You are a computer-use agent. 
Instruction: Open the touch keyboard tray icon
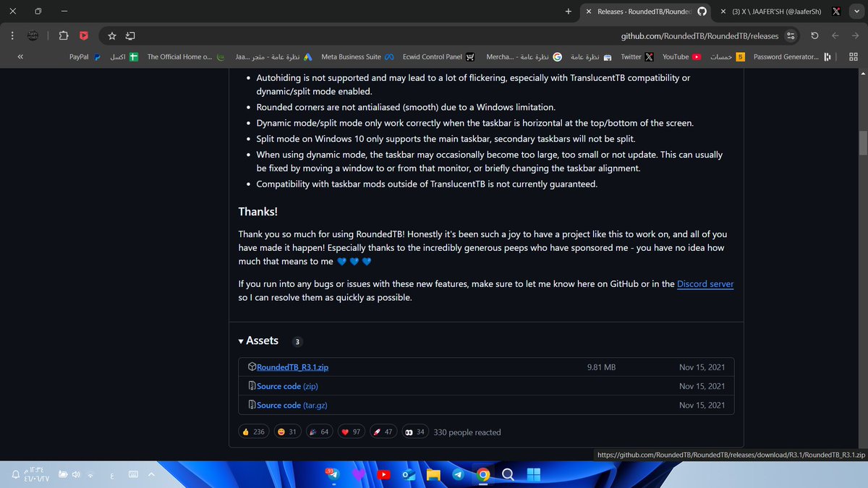(x=133, y=475)
